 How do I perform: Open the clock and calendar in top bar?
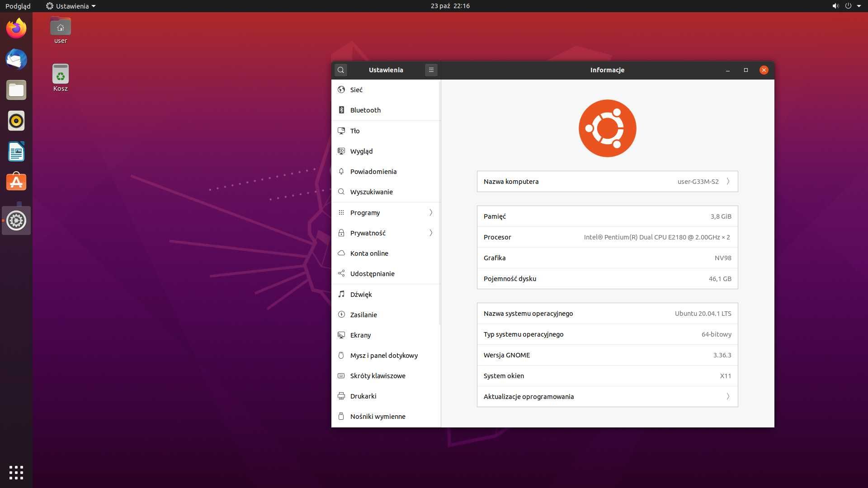pyautogui.click(x=450, y=6)
